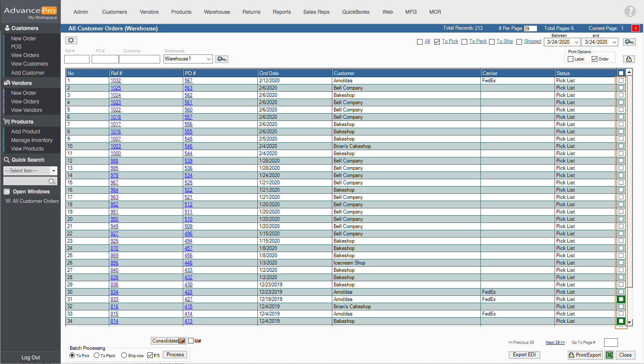Open the Warehouse menu
The image size is (644, 364).
[x=217, y=12]
